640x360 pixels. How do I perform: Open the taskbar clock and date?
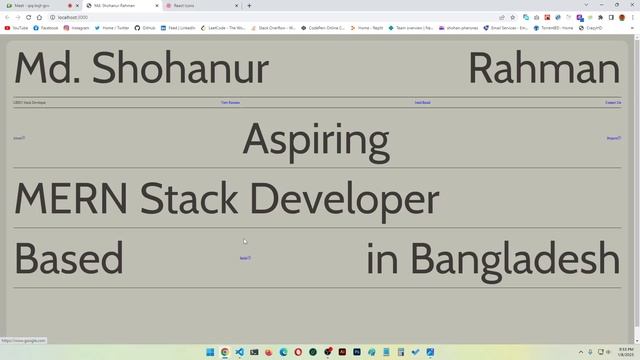point(626,352)
